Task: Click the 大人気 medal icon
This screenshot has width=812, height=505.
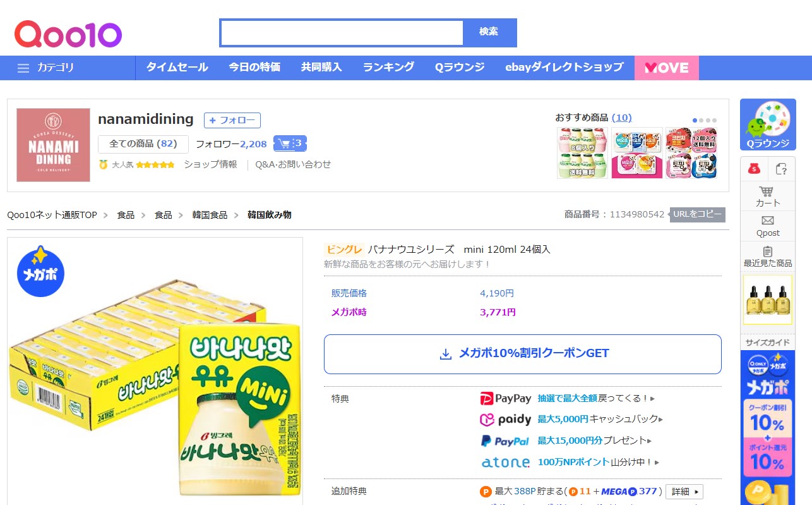Action: coord(104,164)
